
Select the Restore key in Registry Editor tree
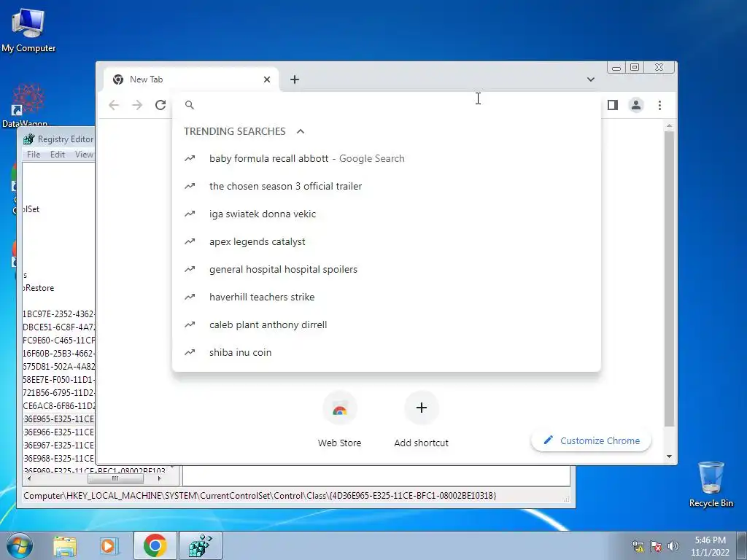coord(39,288)
